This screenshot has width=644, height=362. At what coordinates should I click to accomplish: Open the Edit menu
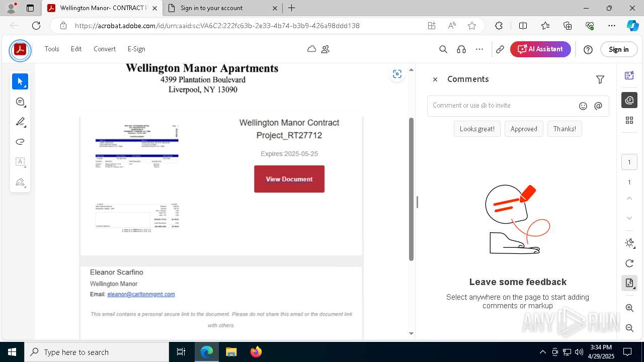(x=76, y=49)
